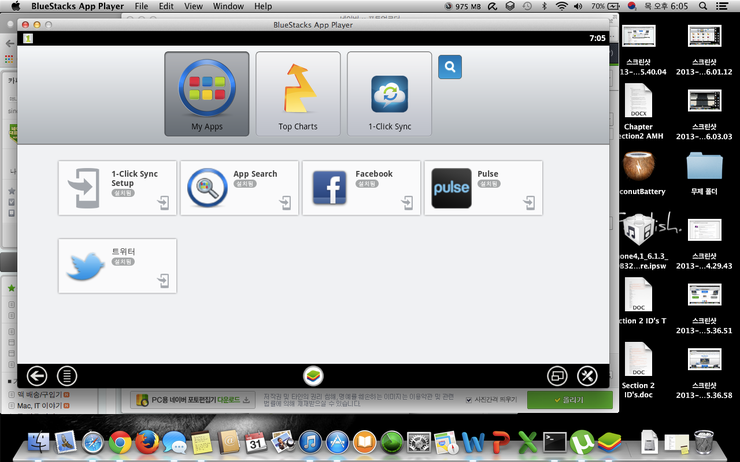Click the arrow icon on 1-Click Sync Setup tile
740x462 pixels.
coord(163,203)
